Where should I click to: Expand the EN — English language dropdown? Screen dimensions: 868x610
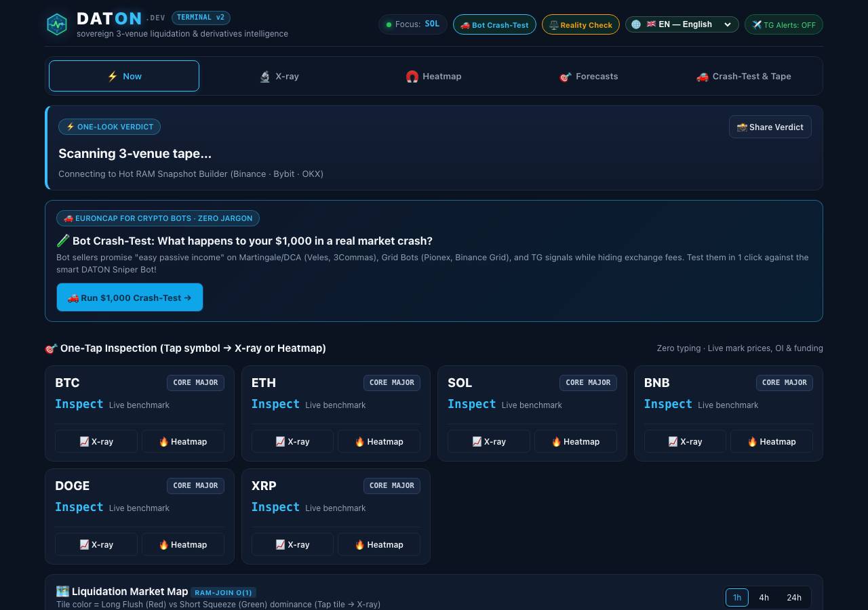[682, 24]
